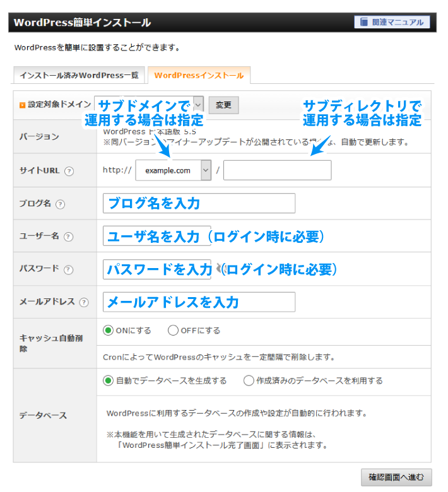Click 確認画面へ進む button
This screenshot has width=448, height=492.
(x=396, y=477)
